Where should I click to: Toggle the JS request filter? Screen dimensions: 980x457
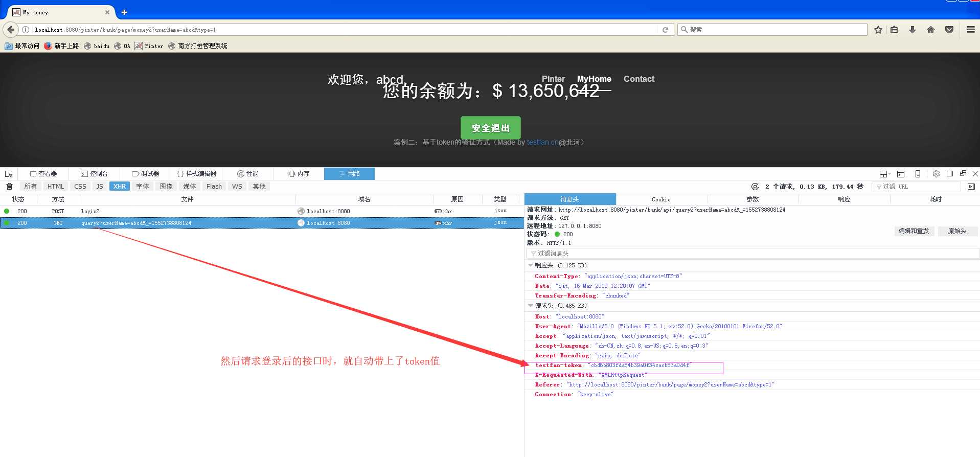coord(100,187)
